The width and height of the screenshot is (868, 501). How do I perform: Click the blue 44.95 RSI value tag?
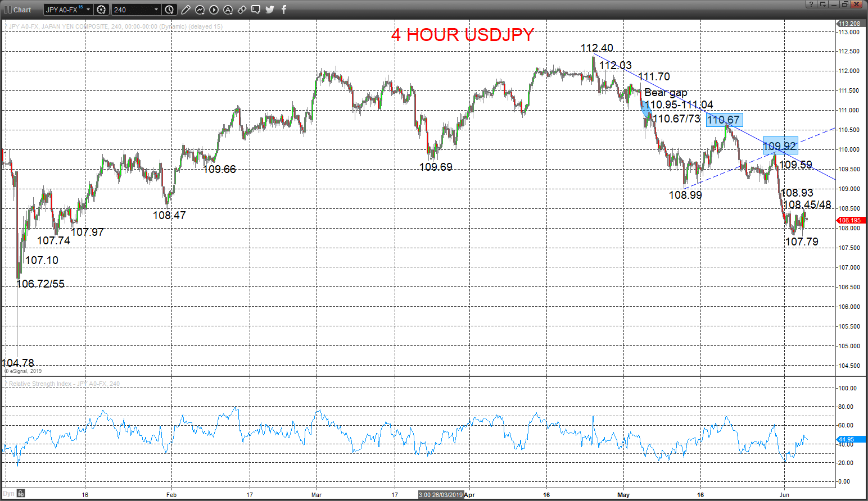pyautogui.click(x=850, y=439)
